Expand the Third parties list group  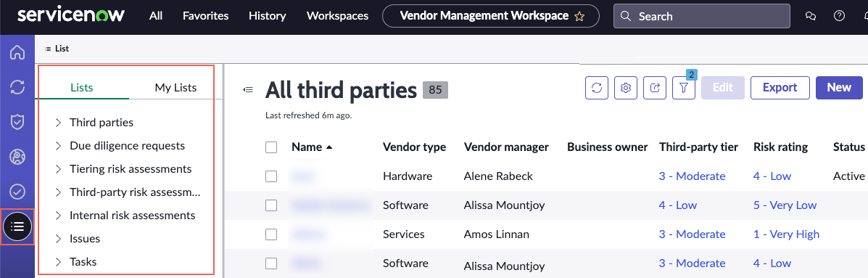coord(58,123)
